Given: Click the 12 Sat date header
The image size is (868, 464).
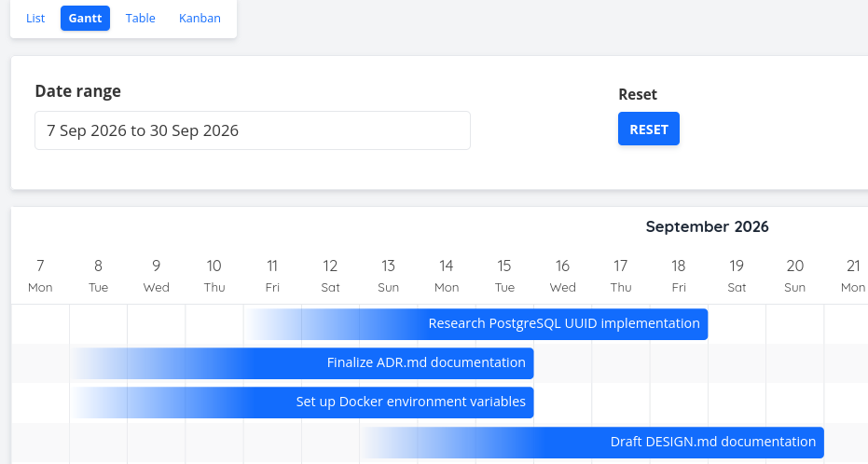Looking at the screenshot, I should [x=330, y=276].
